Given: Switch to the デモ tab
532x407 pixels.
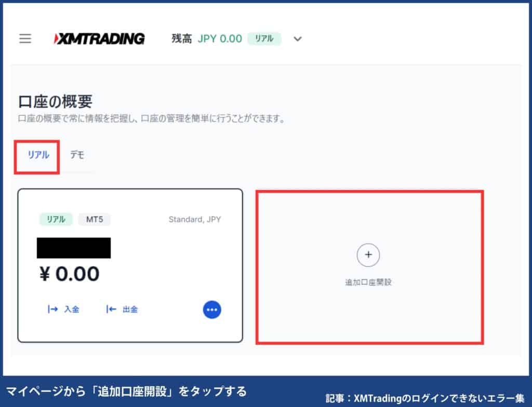Looking at the screenshot, I should click(x=77, y=155).
